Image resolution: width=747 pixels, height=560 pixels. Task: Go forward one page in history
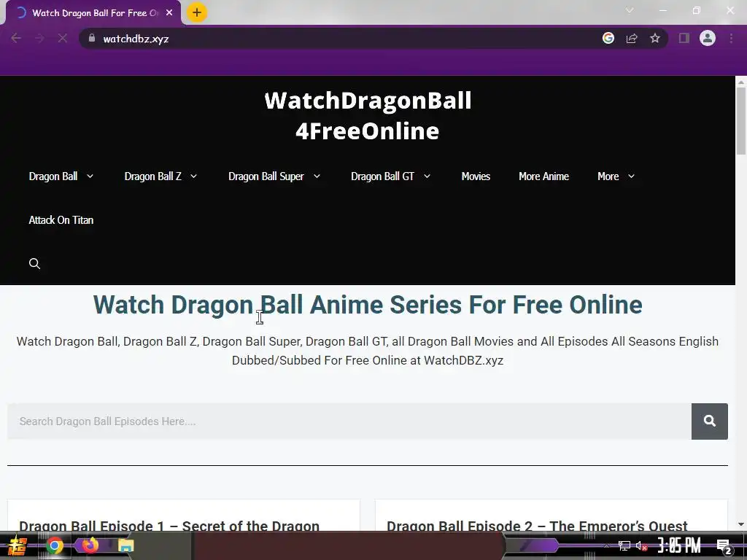[x=39, y=38]
